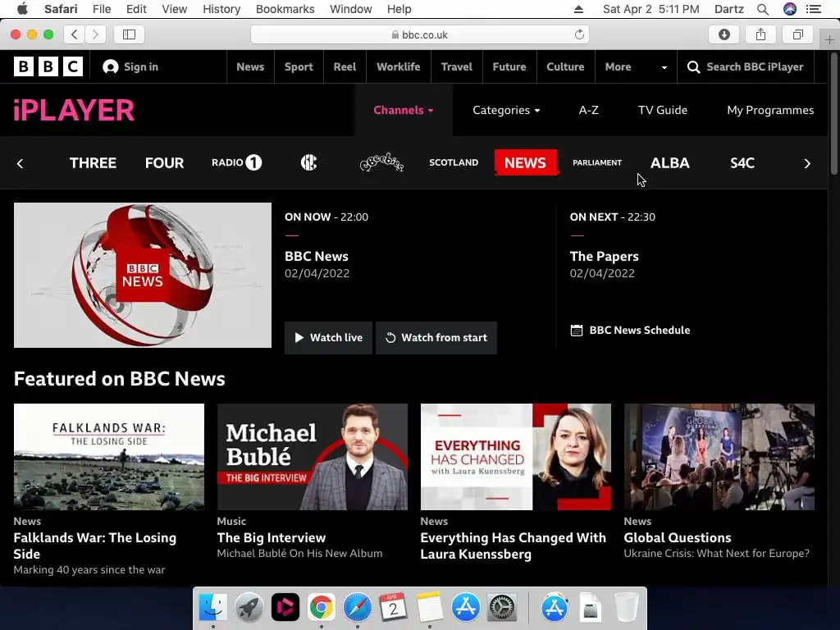
Task: Click the page vertical scrollbar
Action: pyautogui.click(x=834, y=112)
